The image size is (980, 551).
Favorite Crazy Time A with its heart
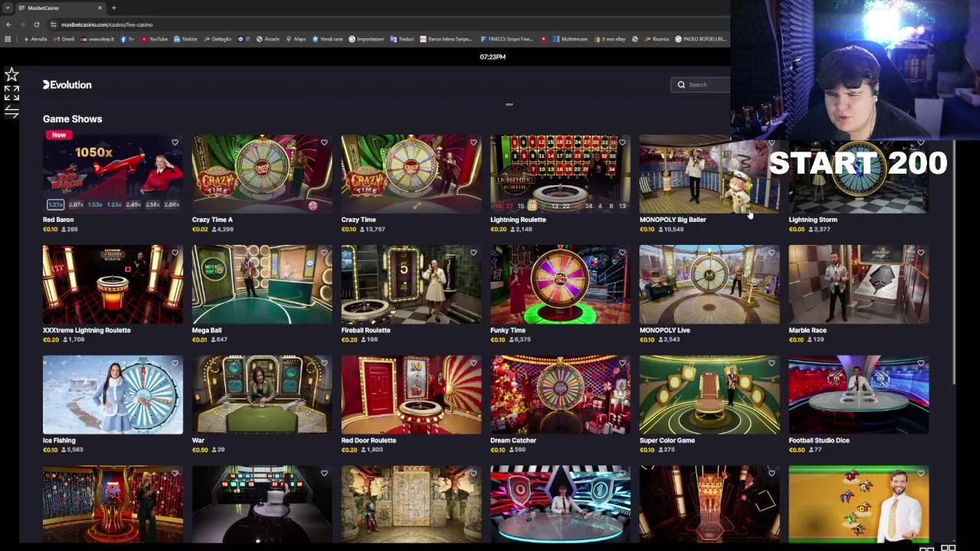click(324, 142)
